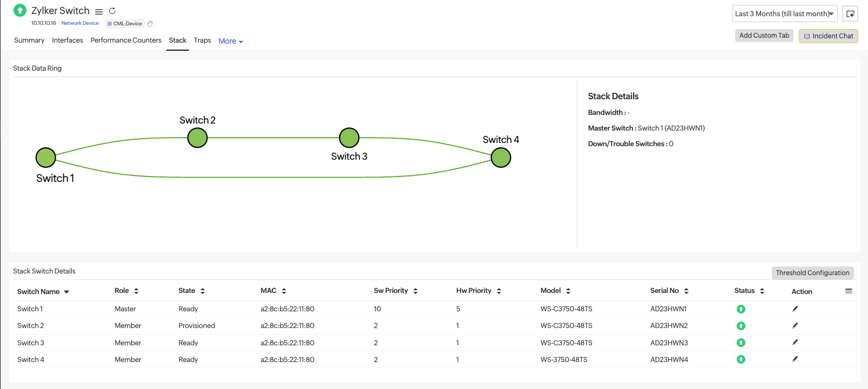This screenshot has height=389, width=868.
Task: Click the green status icon for Switch 2
Action: [x=741, y=326]
